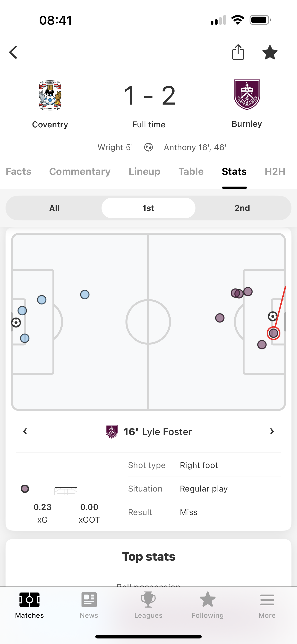Switch to the Lineup tab
The height and width of the screenshot is (644, 297).
pyautogui.click(x=144, y=172)
